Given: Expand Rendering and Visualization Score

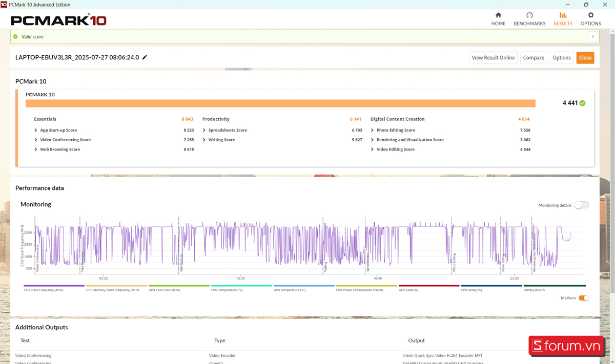Looking at the screenshot, I should point(372,140).
